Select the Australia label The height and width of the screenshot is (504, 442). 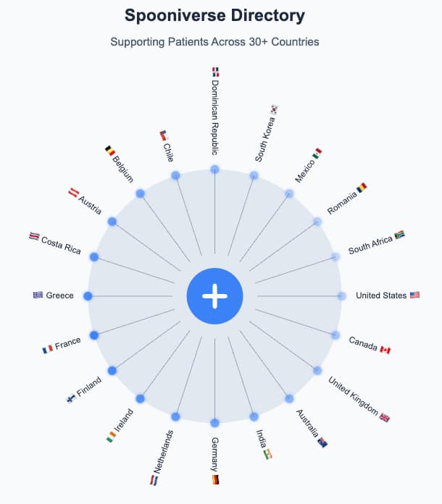307,424
